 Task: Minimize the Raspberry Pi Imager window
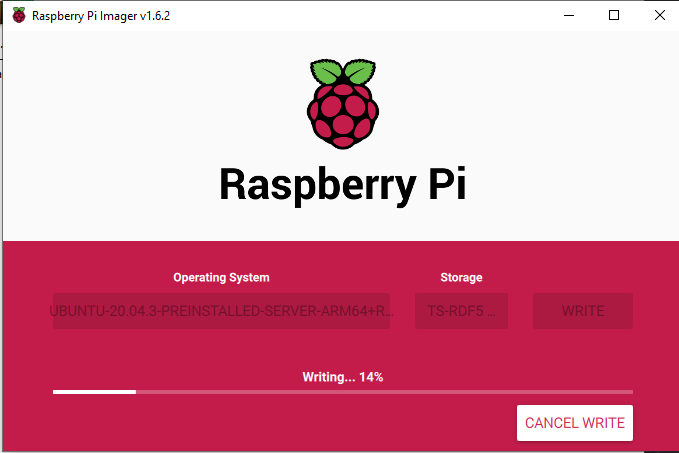(x=569, y=16)
